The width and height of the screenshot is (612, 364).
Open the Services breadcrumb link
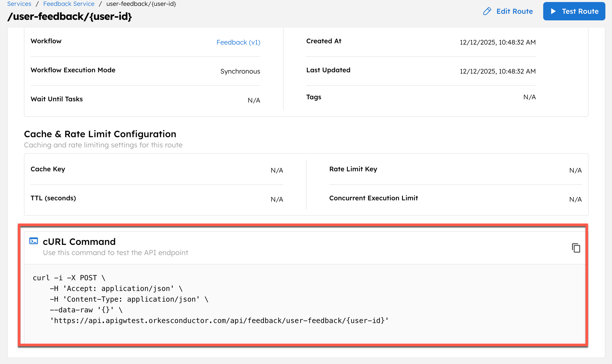(19, 4)
